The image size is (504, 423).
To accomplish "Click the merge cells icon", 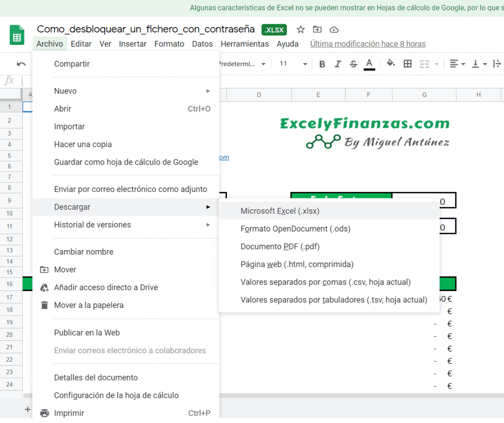I will 424,64.
